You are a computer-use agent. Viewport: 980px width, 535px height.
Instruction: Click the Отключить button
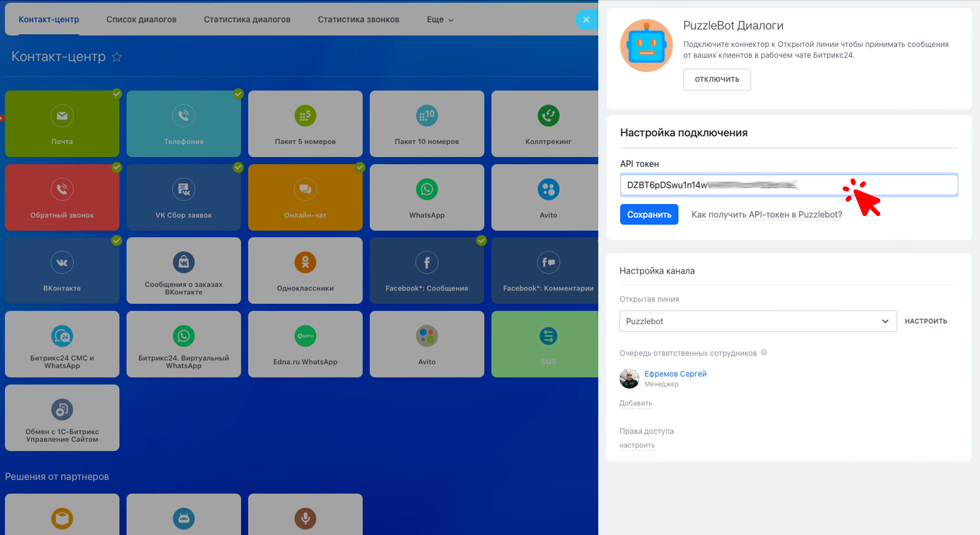(717, 80)
